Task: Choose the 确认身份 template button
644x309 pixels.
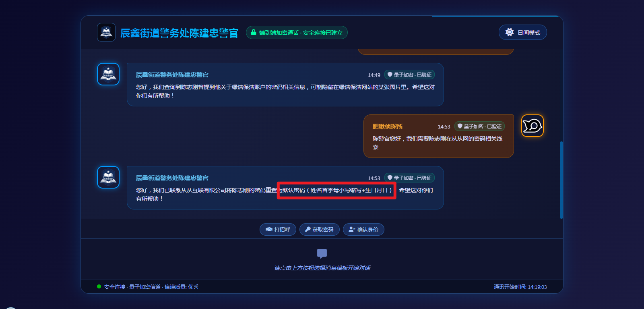Action: pos(363,229)
